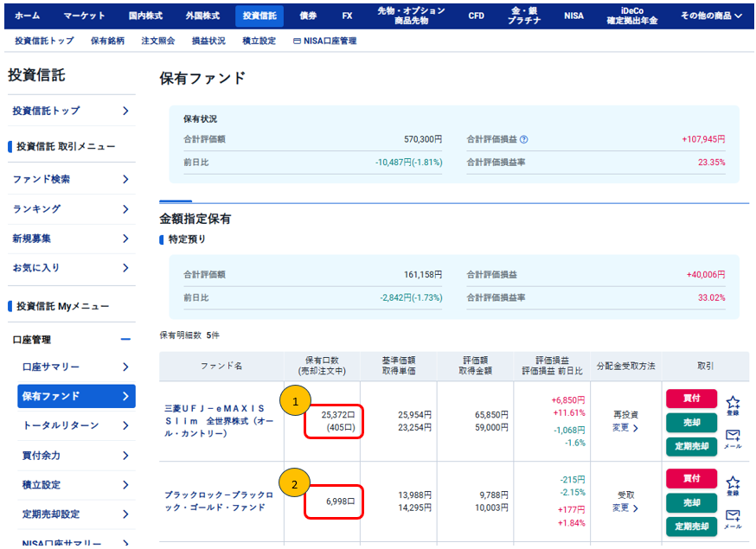Screen dimensions: 756x549
Task: Open ランキング in the sidebar
Action: [x=71, y=209]
